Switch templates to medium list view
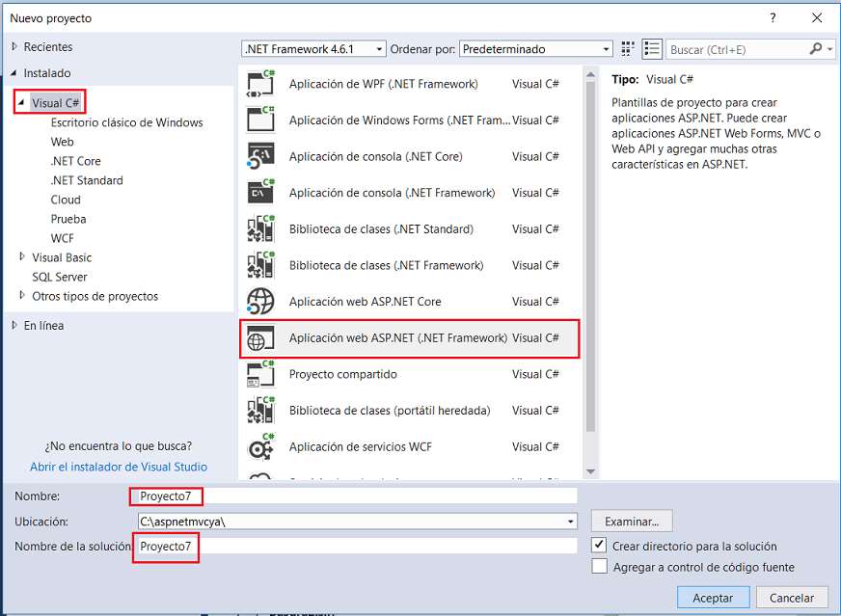The height and width of the screenshot is (616, 841). [x=652, y=49]
